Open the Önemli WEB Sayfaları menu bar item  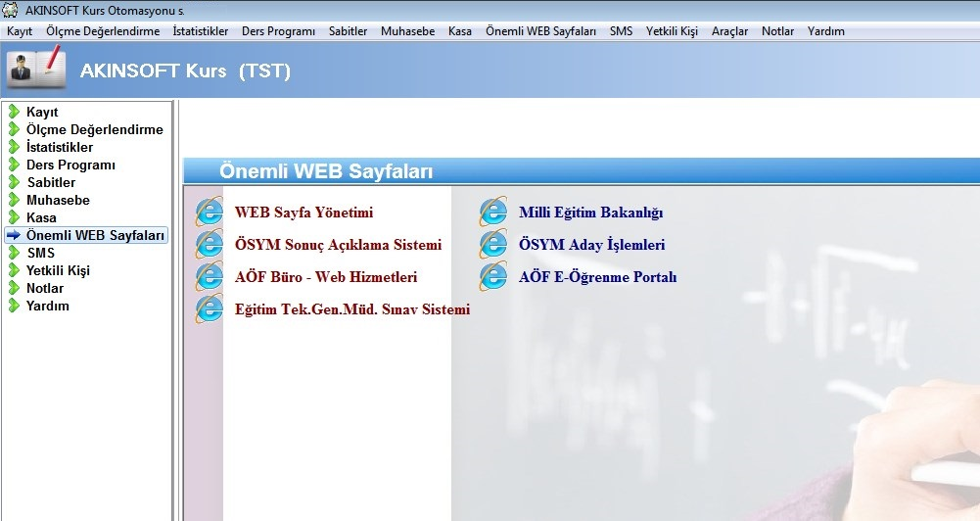click(x=541, y=31)
